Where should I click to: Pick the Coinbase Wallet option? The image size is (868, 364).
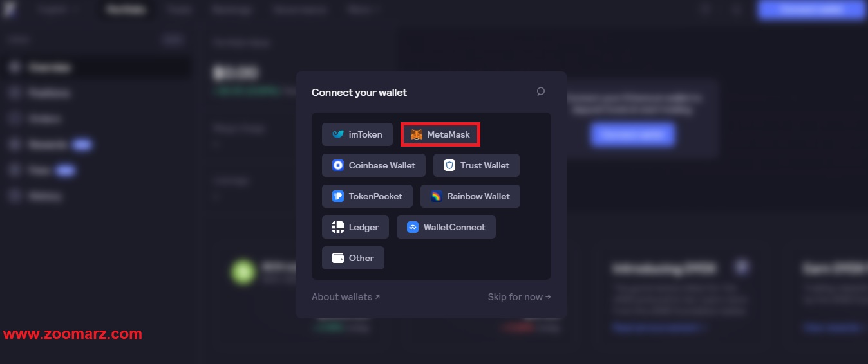coord(373,165)
